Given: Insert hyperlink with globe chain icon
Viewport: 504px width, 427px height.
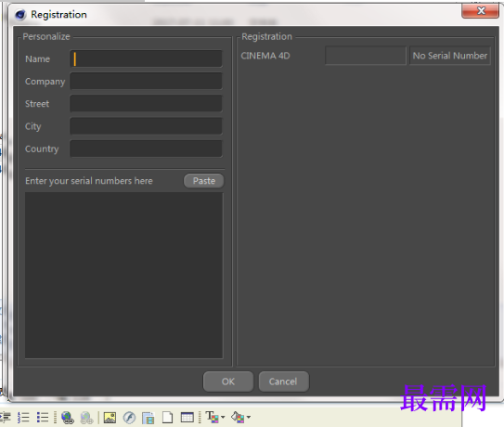Looking at the screenshot, I should click(68, 418).
